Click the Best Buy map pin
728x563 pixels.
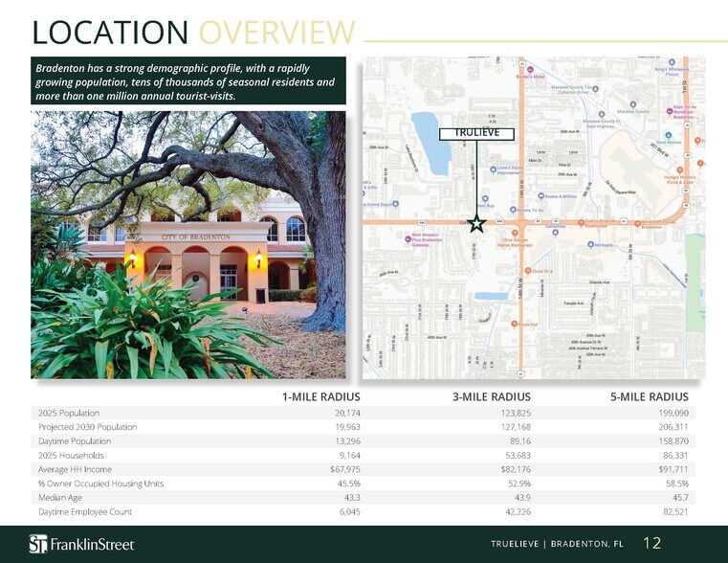pos(485,199)
